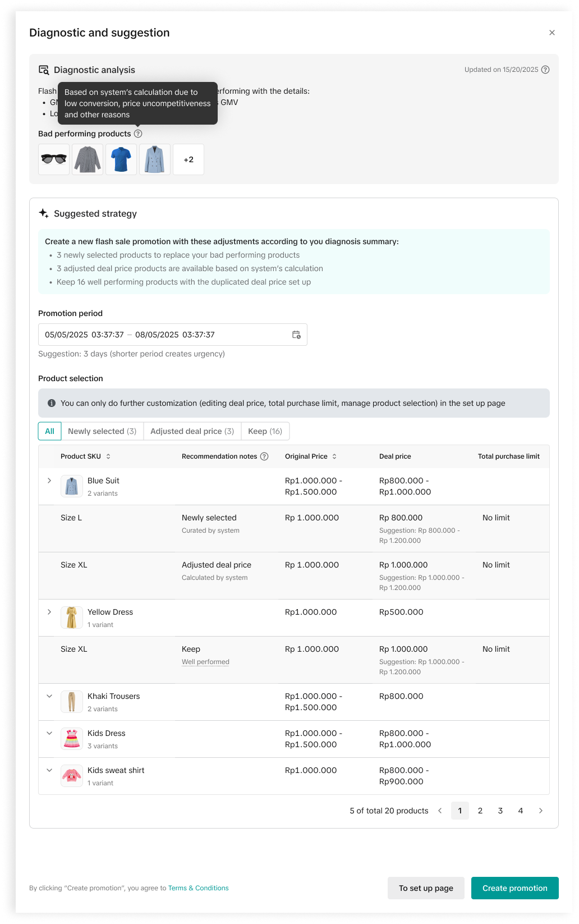Expand the Khaki Trousers row
This screenshot has width=579, height=924.
click(x=49, y=696)
